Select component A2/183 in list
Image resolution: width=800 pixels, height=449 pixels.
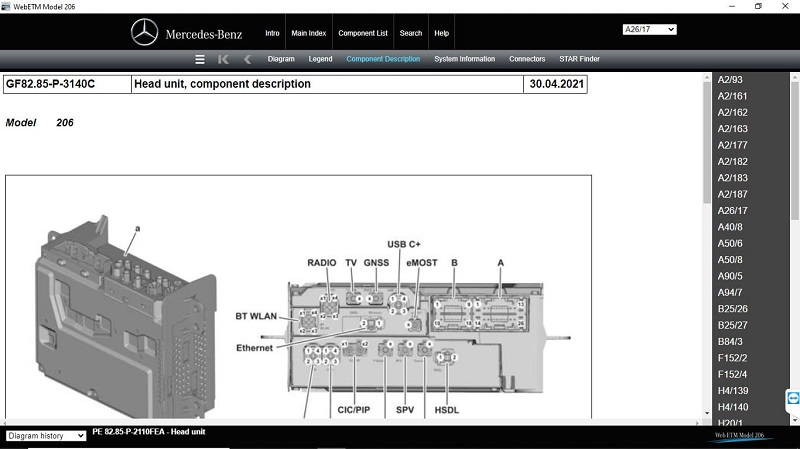(732, 178)
